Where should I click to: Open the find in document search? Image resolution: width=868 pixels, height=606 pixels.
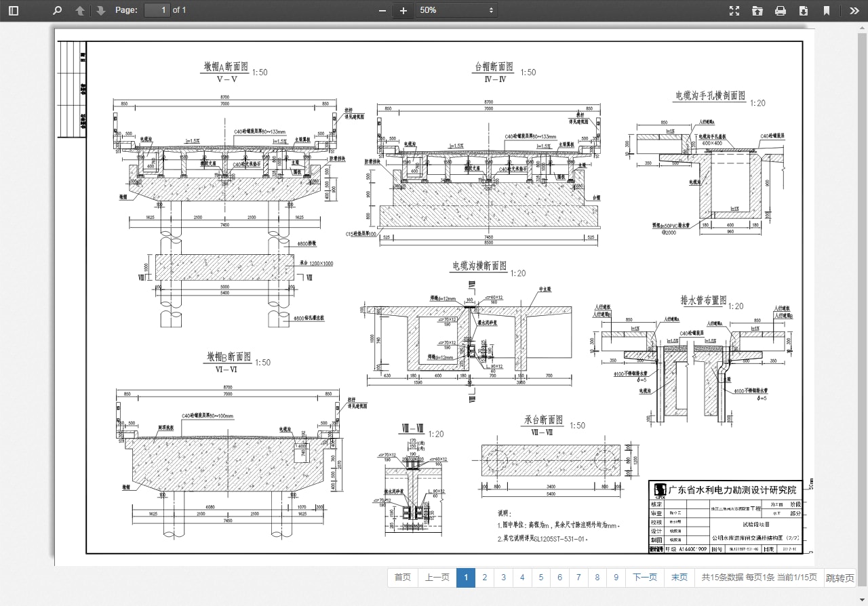click(x=57, y=10)
